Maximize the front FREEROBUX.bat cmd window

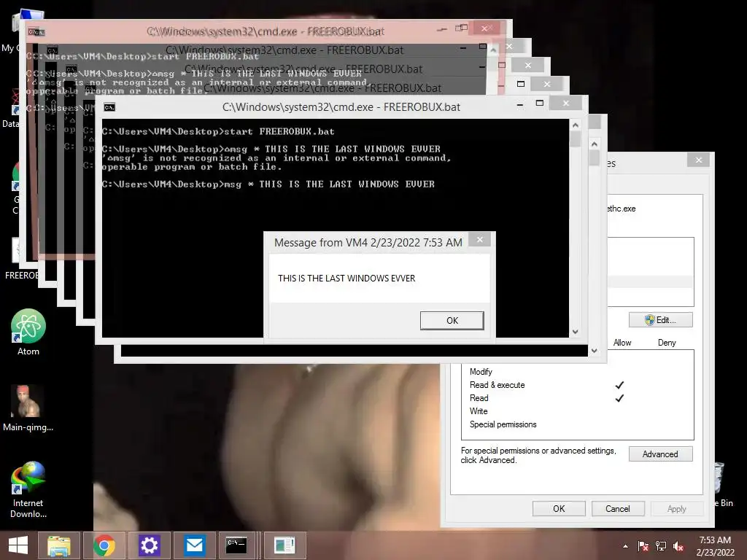click(x=540, y=103)
